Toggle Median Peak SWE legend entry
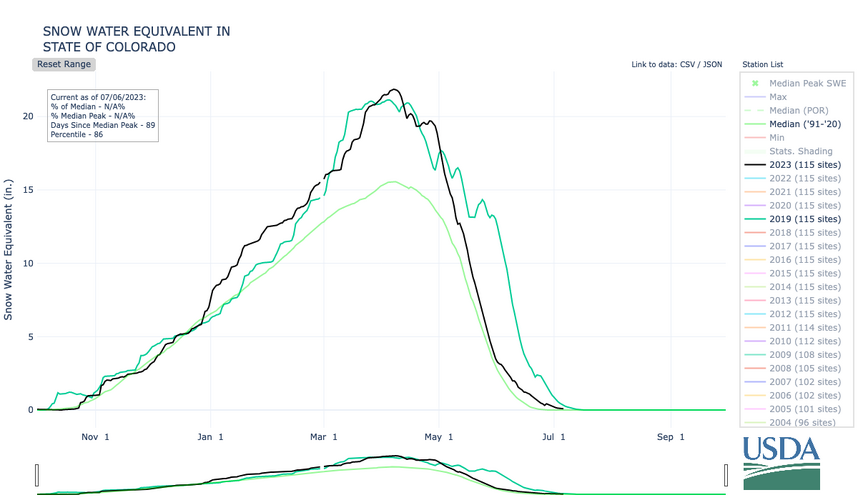Viewport: 858px width, 500px height. pos(796,83)
